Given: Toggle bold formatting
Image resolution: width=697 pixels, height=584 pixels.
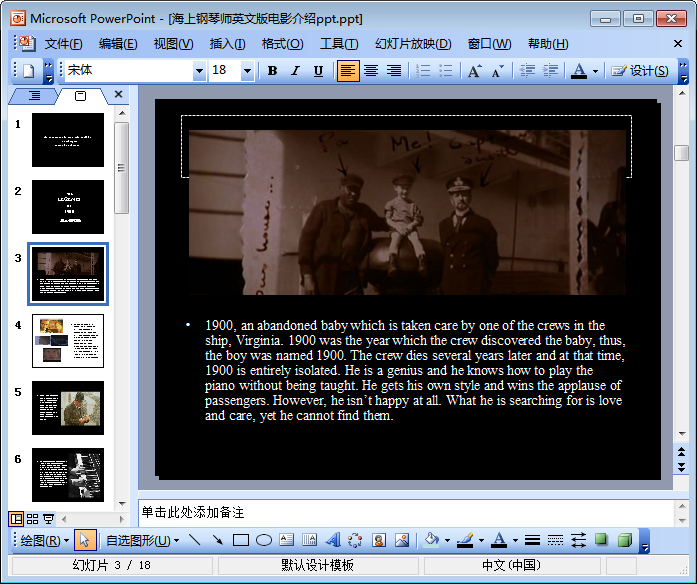Looking at the screenshot, I should 272,71.
